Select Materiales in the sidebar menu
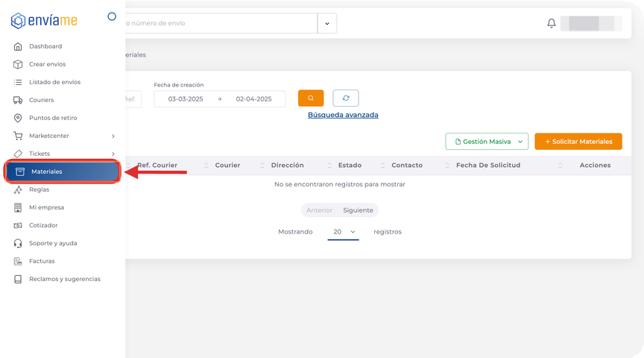Screen dimensions: 644x358 tap(63, 172)
